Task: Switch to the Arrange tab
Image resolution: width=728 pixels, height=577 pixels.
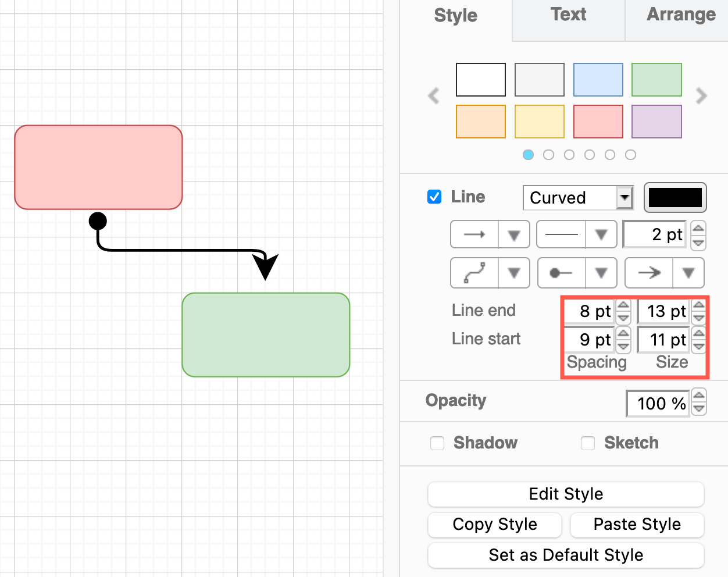Action: tap(681, 15)
